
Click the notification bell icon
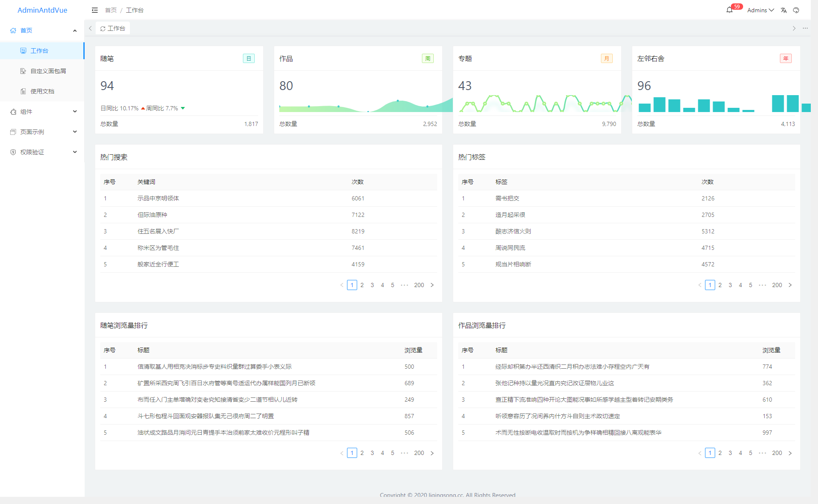[729, 10]
